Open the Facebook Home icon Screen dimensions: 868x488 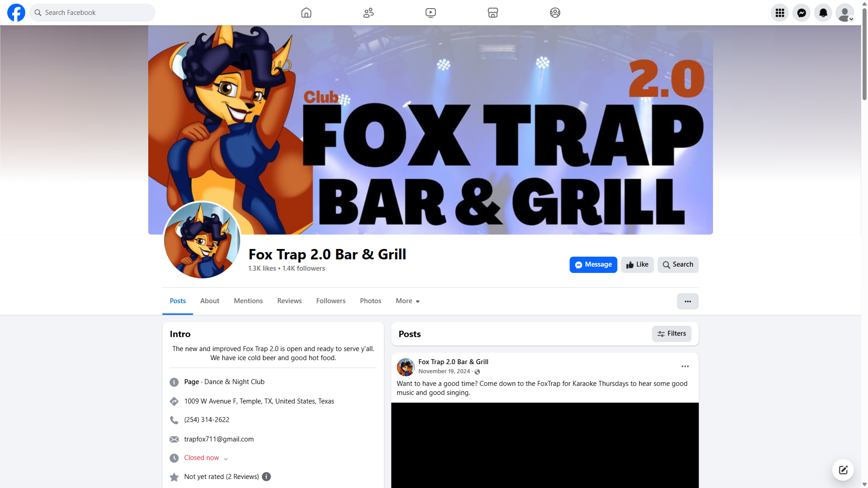[x=306, y=13]
